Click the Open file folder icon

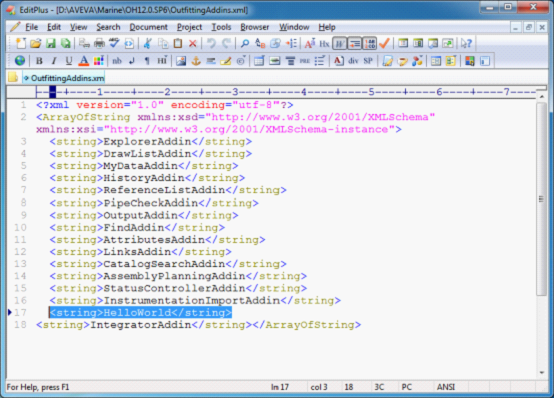pos(35,43)
